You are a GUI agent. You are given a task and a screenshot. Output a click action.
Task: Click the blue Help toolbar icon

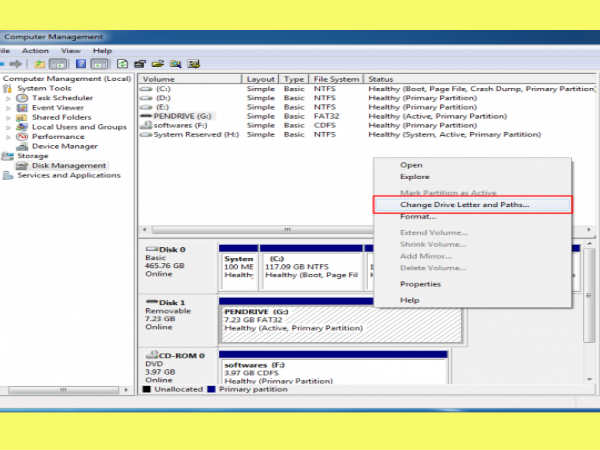(x=80, y=64)
